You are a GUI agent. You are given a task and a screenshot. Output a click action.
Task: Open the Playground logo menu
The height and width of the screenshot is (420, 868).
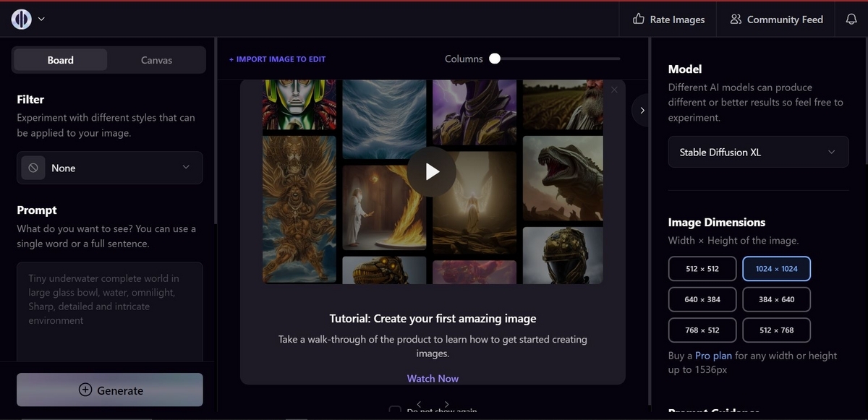[21, 19]
